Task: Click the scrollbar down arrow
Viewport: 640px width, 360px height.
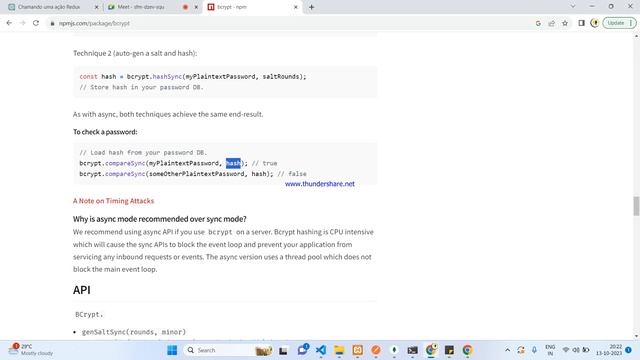Action: pyautogui.click(x=636, y=336)
